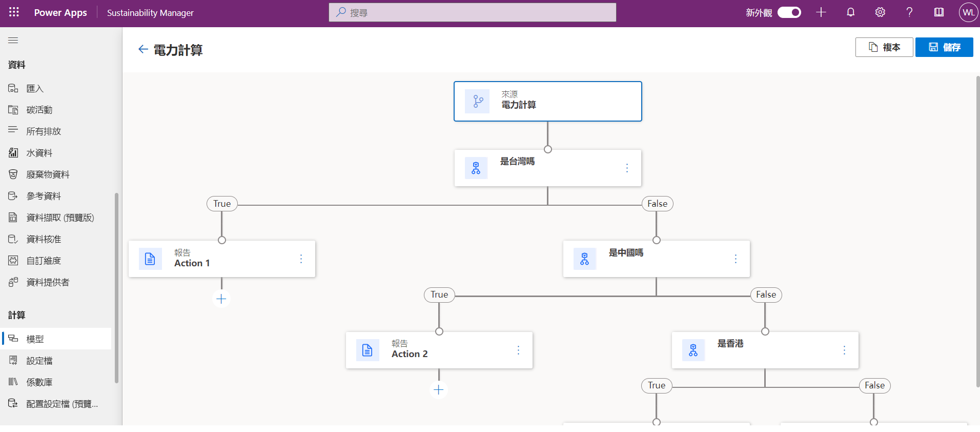Add step below Action 1
980x432 pixels.
[221, 299]
